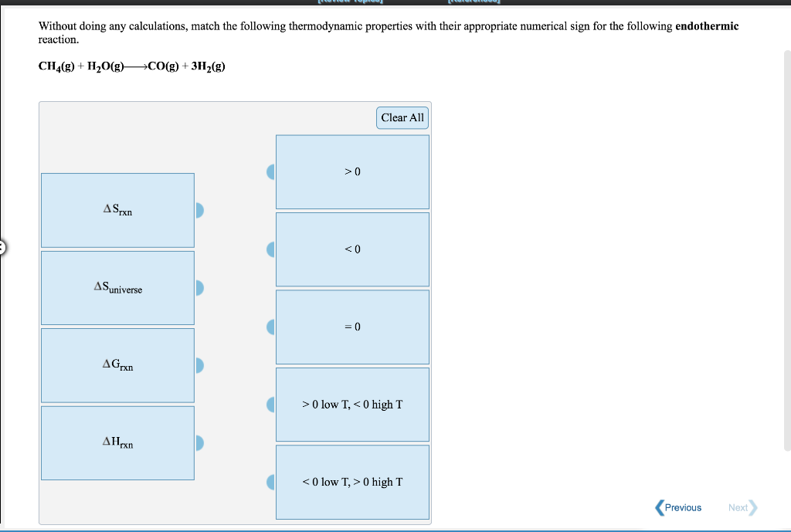Click the connection dot beside ΔSuniverse
Image resolution: width=791 pixels, height=532 pixels.
[x=199, y=287]
